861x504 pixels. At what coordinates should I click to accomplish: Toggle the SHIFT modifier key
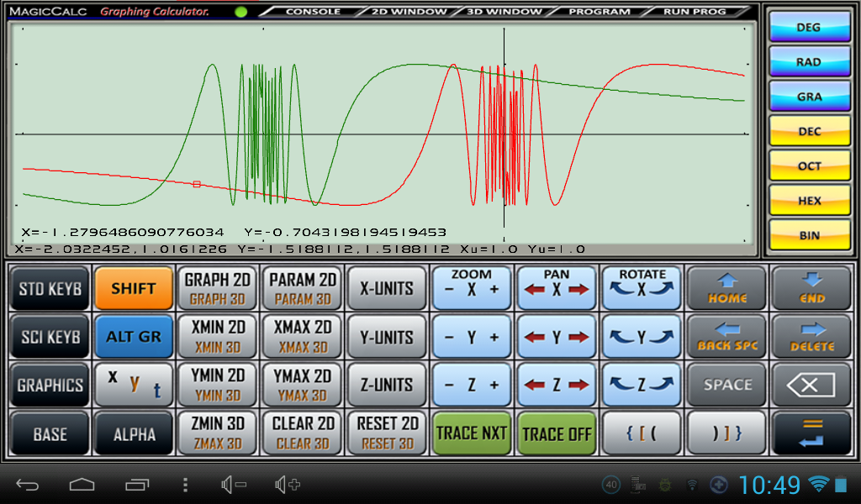point(133,288)
